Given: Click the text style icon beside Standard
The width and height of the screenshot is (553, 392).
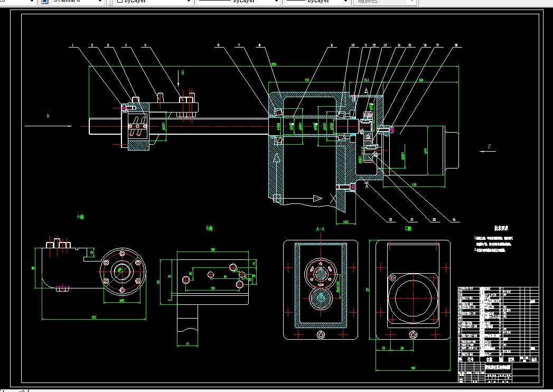Looking at the screenshot, I should click(x=45, y=1).
